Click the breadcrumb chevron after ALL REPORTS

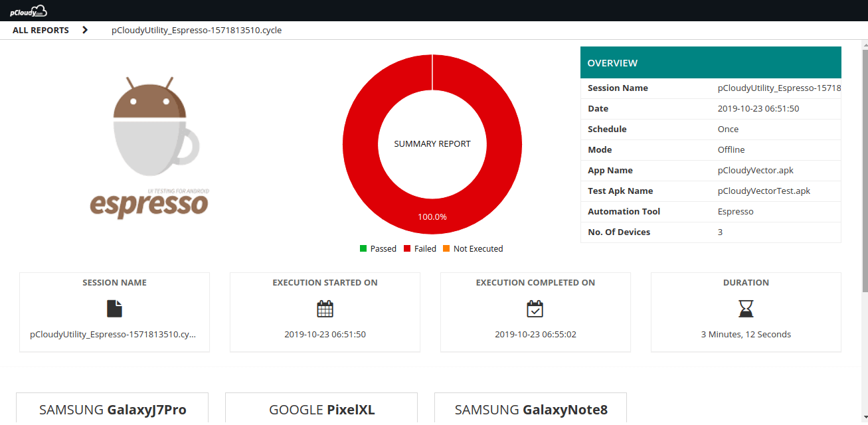pos(85,30)
